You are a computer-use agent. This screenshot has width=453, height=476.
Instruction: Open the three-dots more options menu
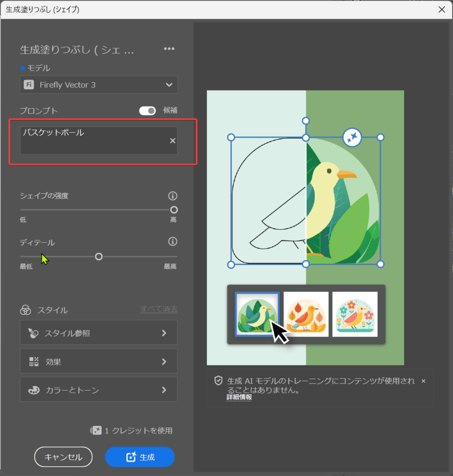pyautogui.click(x=169, y=48)
